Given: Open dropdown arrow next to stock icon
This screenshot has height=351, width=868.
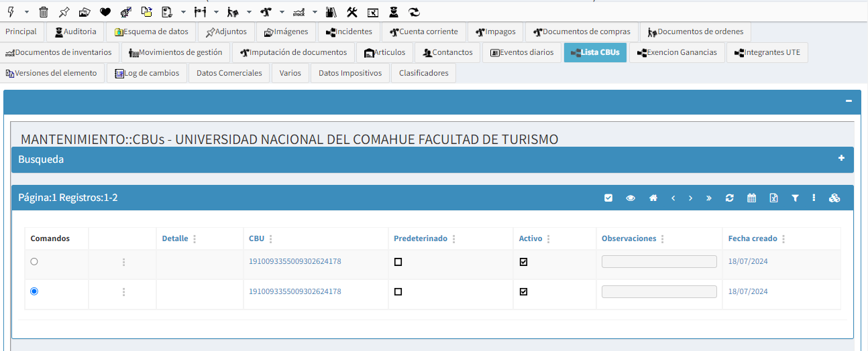Looking at the screenshot, I should point(315,12).
